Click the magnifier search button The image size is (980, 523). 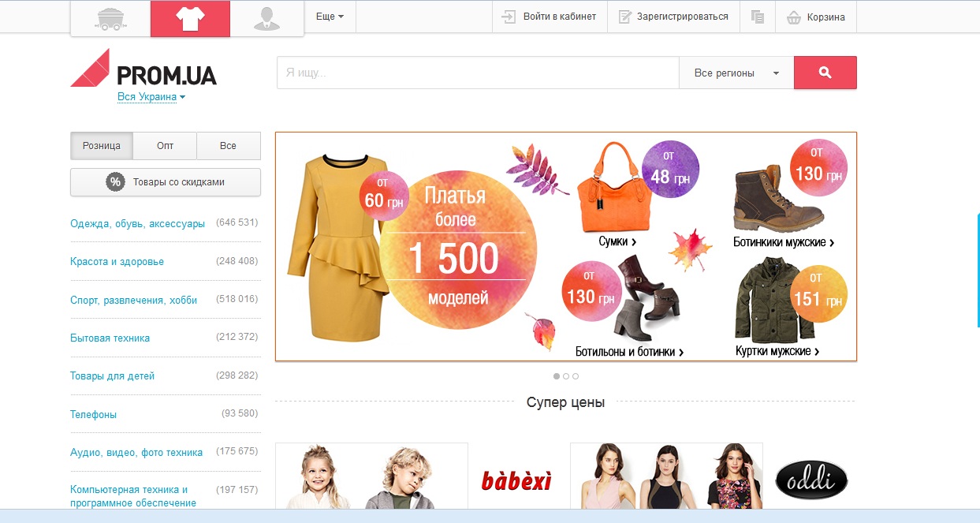click(825, 73)
